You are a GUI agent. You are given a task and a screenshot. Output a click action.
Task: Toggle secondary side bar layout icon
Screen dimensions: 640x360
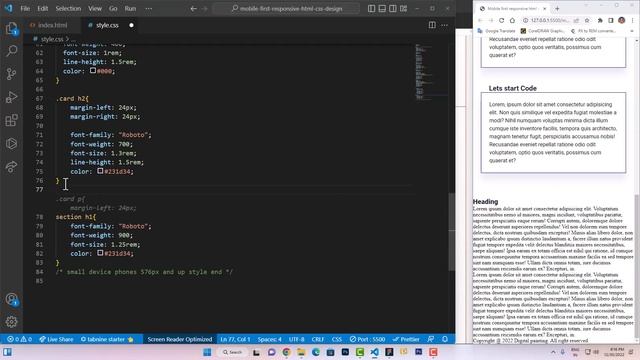393,8
